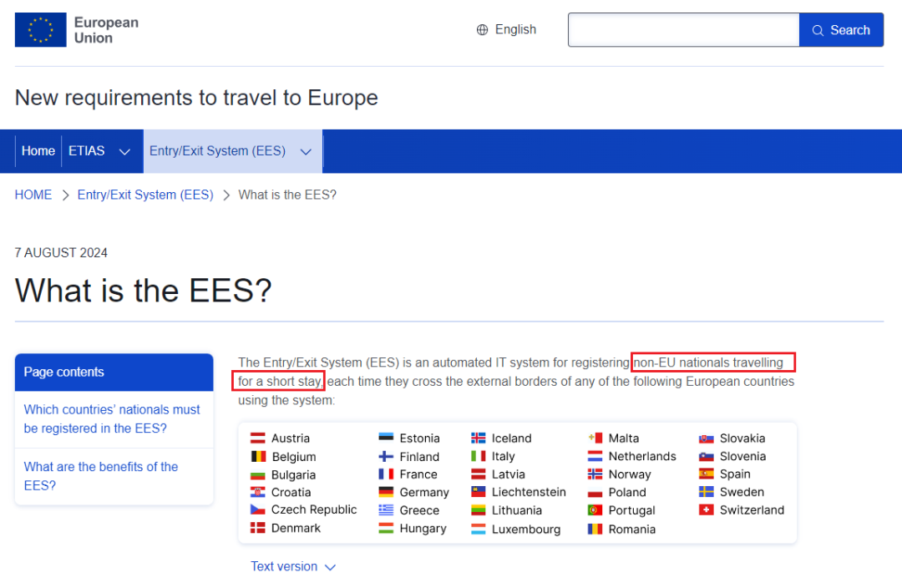Open 'What are the benefits of the EES?' link

[101, 476]
